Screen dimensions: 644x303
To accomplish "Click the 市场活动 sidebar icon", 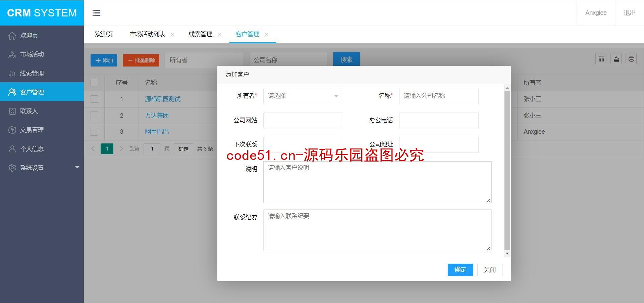I will coord(12,54).
